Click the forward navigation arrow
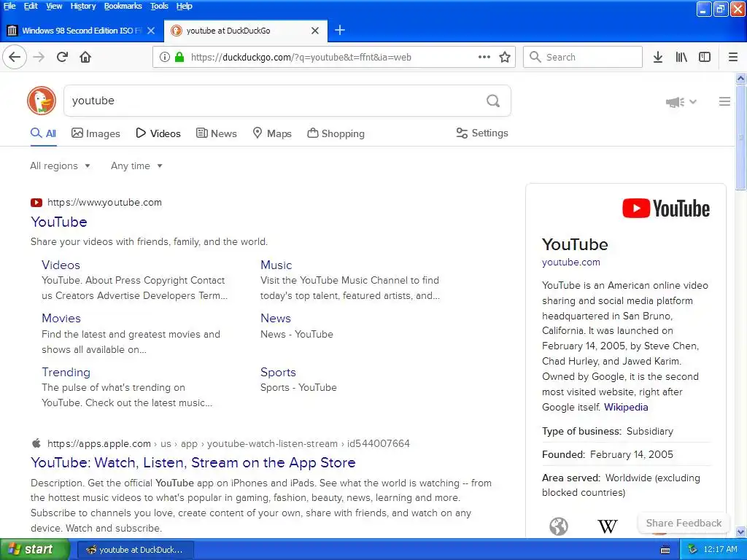This screenshot has width=747, height=560. click(x=39, y=57)
